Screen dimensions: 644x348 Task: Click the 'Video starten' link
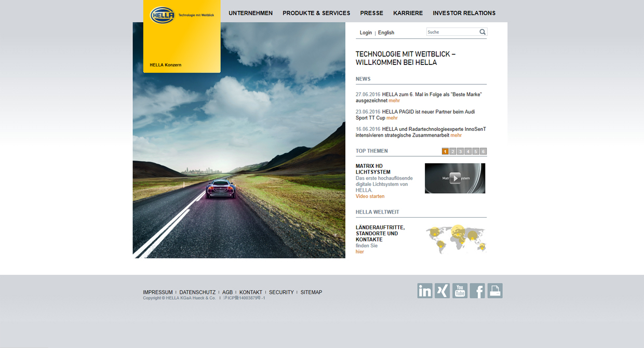(370, 196)
